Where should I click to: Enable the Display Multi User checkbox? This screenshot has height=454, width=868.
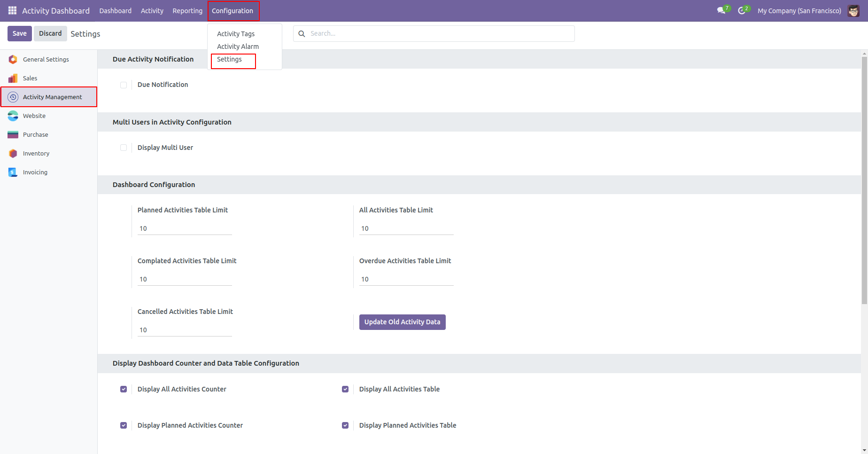coord(124,148)
